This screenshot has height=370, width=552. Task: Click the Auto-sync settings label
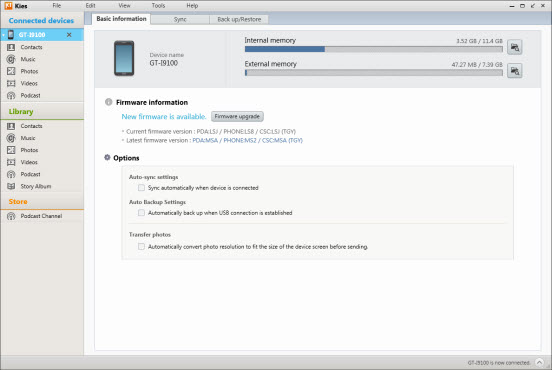(x=153, y=177)
